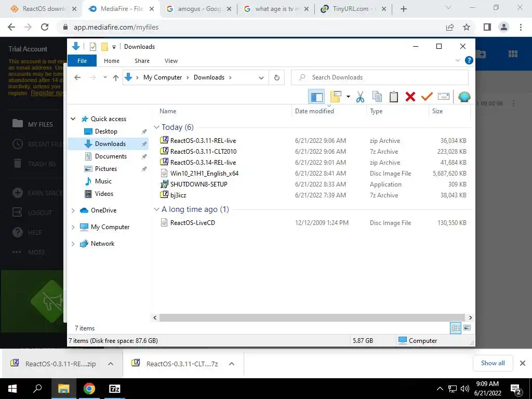532x399 pixels.
Task: Sort by the Type column header
Action: coord(376,111)
